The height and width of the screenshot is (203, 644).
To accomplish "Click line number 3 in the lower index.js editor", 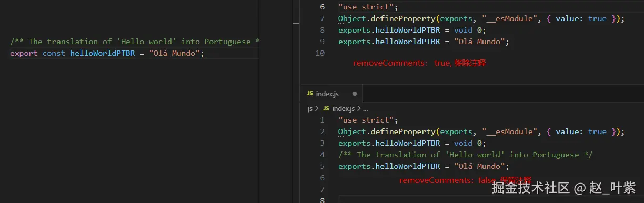I will click(323, 143).
